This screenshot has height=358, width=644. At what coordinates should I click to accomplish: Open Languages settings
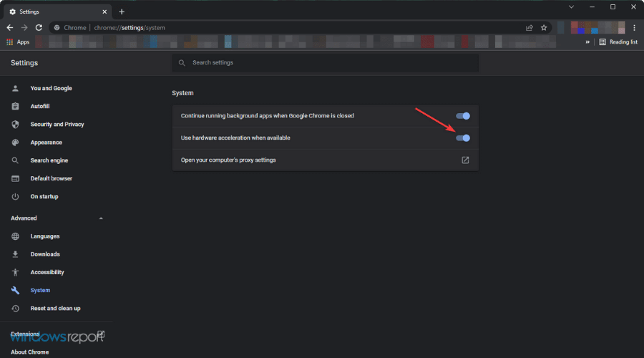coord(45,236)
